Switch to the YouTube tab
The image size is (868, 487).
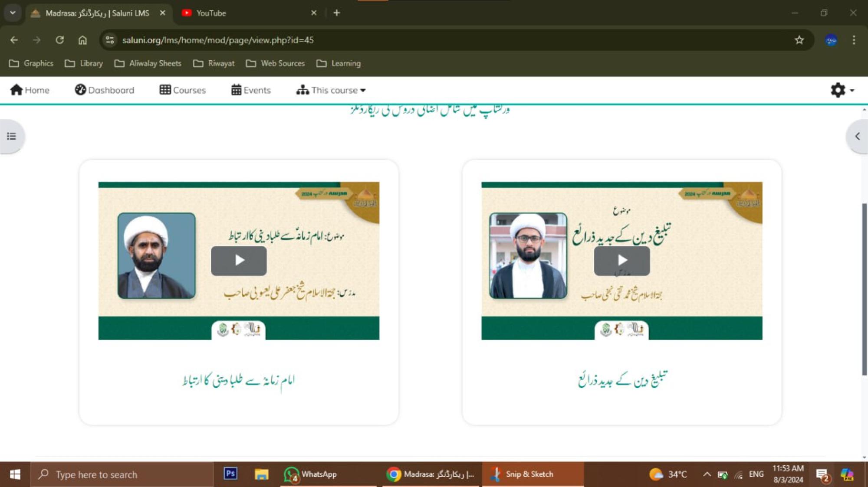click(243, 13)
